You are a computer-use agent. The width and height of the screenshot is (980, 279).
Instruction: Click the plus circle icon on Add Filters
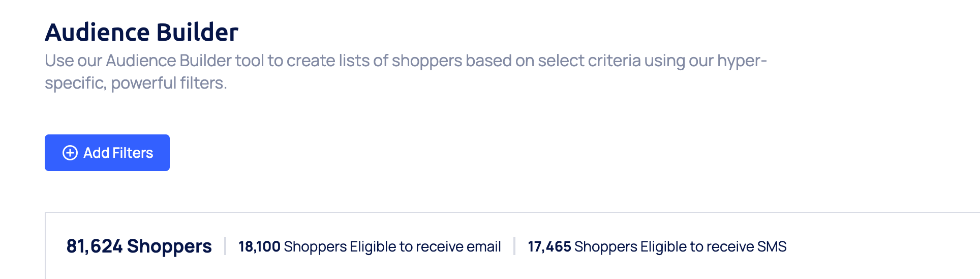tap(70, 153)
